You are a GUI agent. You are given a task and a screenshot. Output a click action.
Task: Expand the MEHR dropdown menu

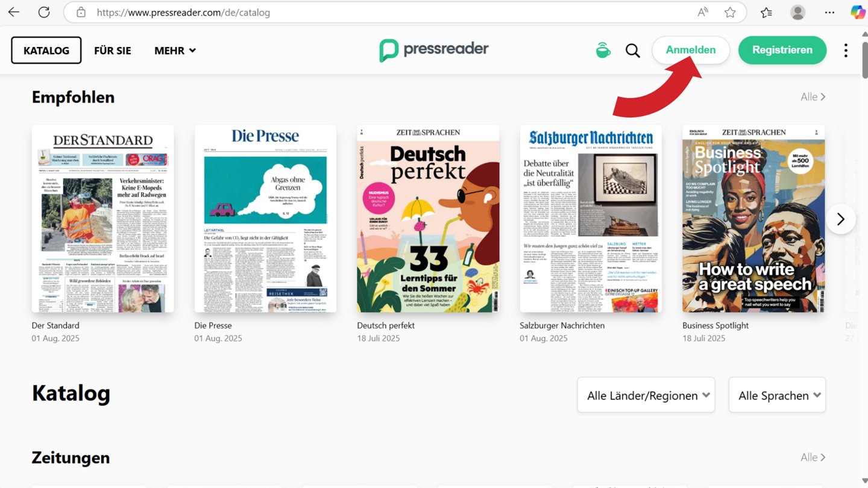(175, 51)
